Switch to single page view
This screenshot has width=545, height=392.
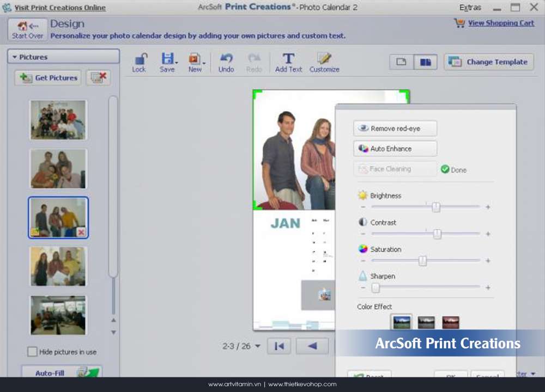(402, 62)
